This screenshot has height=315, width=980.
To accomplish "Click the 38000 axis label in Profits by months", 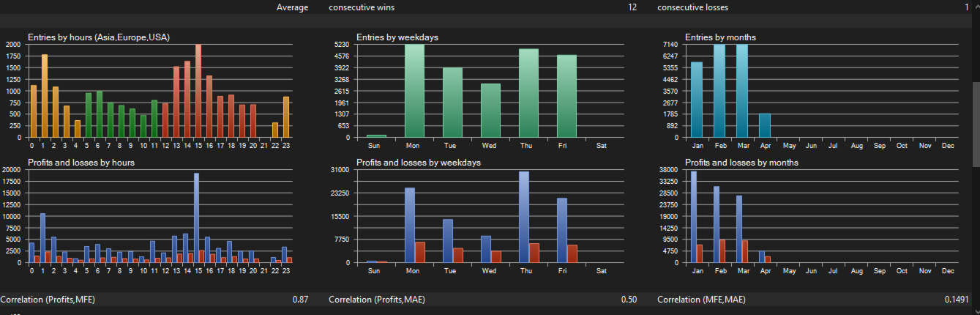I will [667, 169].
